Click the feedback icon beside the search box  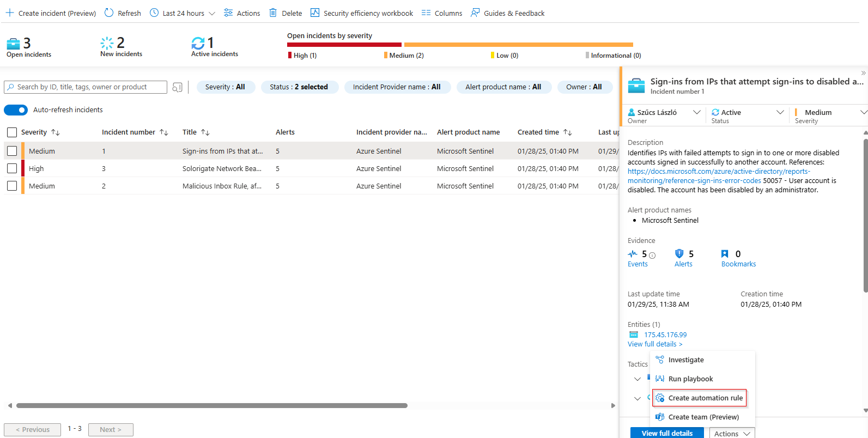pos(177,87)
